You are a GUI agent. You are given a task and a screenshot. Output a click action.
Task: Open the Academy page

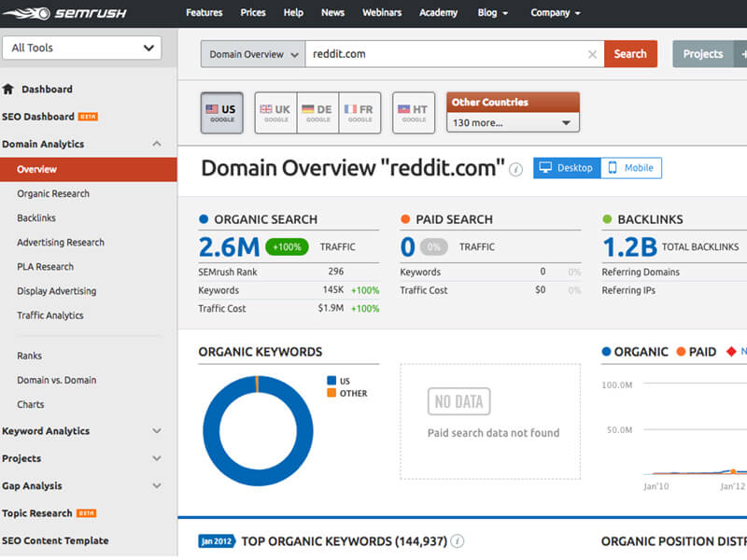[438, 13]
